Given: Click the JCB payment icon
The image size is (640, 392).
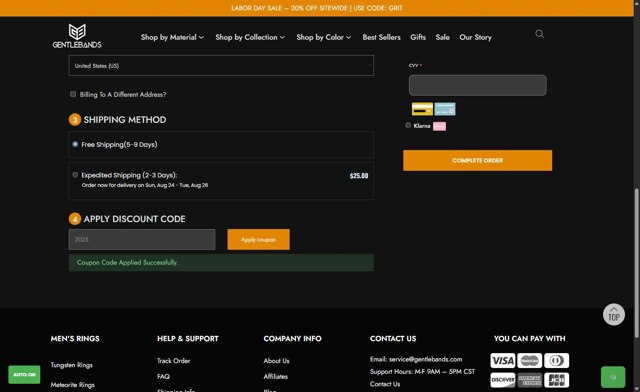Looking at the screenshot, I should (x=556, y=380).
